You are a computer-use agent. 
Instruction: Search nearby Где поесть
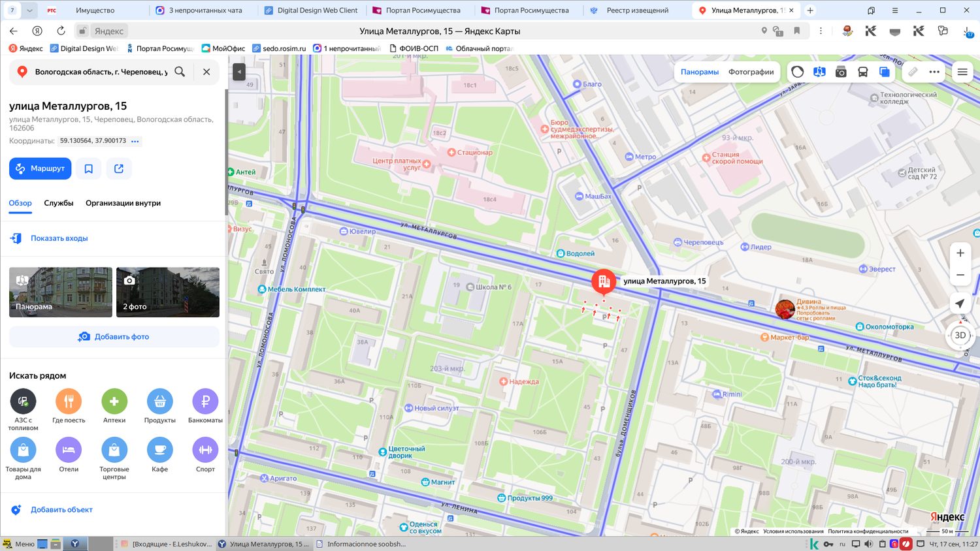click(69, 406)
